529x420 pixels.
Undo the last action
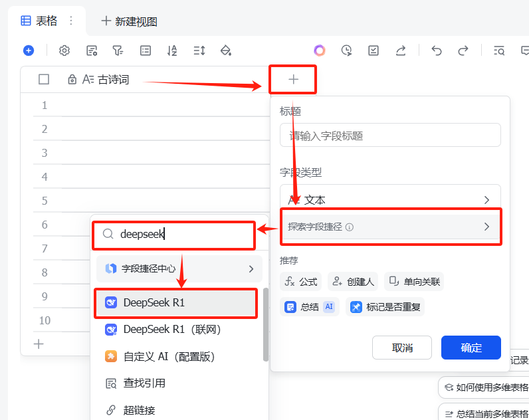tap(437, 51)
